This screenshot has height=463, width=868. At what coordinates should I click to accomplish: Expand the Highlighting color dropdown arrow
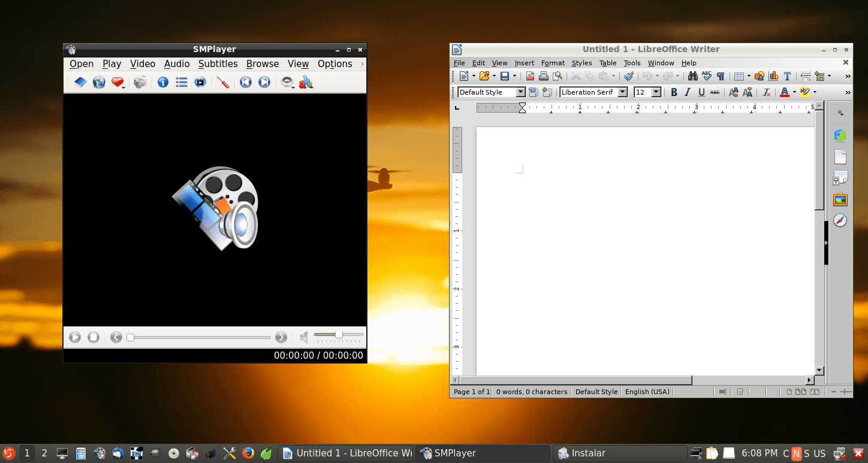pyautogui.click(x=815, y=92)
